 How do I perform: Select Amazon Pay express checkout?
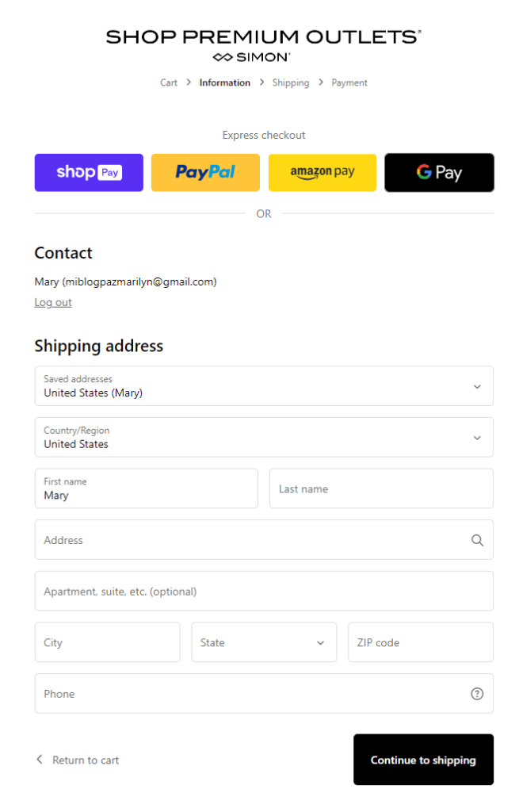pyautogui.click(x=322, y=172)
